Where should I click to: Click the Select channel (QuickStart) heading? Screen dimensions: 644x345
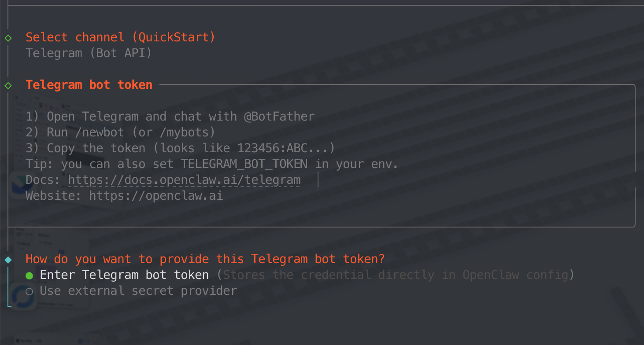pyautogui.click(x=120, y=37)
